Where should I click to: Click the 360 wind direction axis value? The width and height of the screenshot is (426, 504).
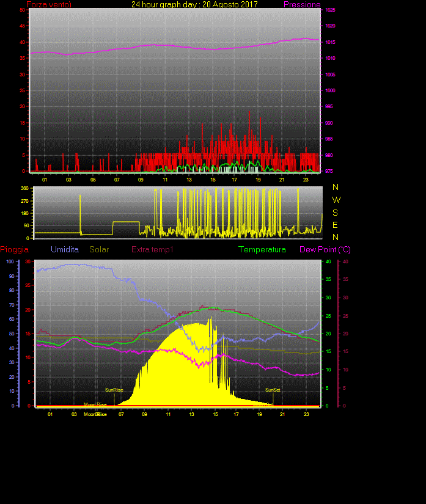(x=25, y=188)
